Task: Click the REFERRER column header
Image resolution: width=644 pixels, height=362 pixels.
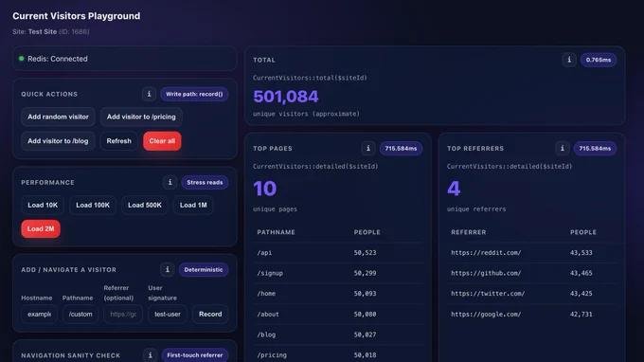Action: click(x=469, y=232)
